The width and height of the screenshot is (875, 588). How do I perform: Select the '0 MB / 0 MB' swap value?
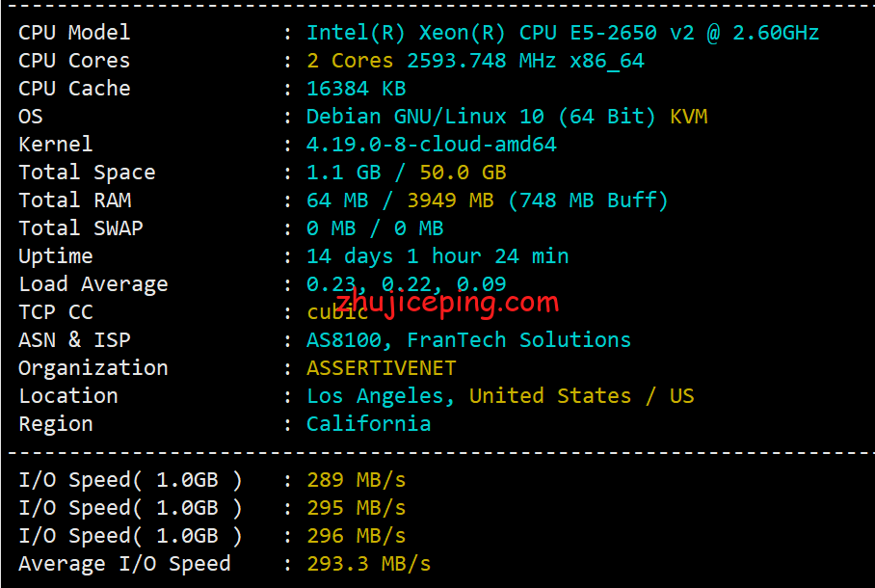(375, 227)
